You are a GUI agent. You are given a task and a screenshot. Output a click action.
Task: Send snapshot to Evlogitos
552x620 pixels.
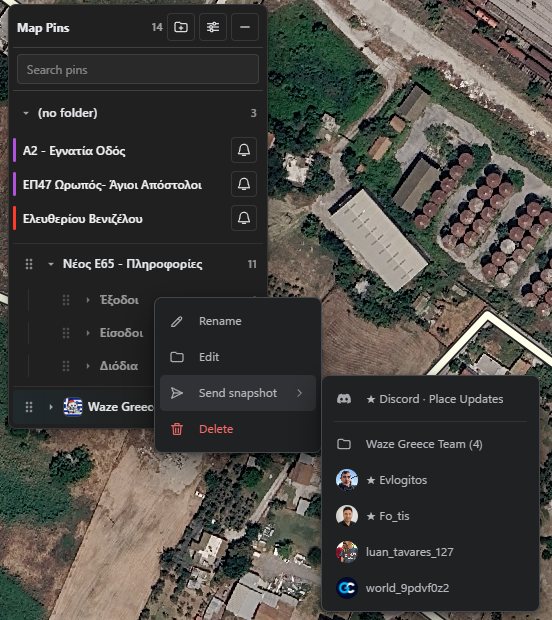tap(431, 480)
